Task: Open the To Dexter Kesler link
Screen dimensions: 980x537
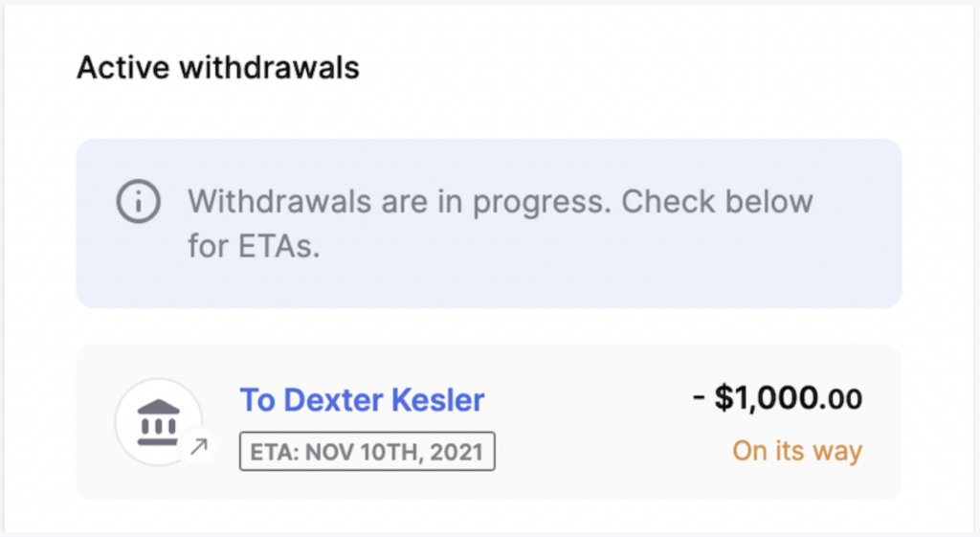Action: pyautogui.click(x=362, y=399)
